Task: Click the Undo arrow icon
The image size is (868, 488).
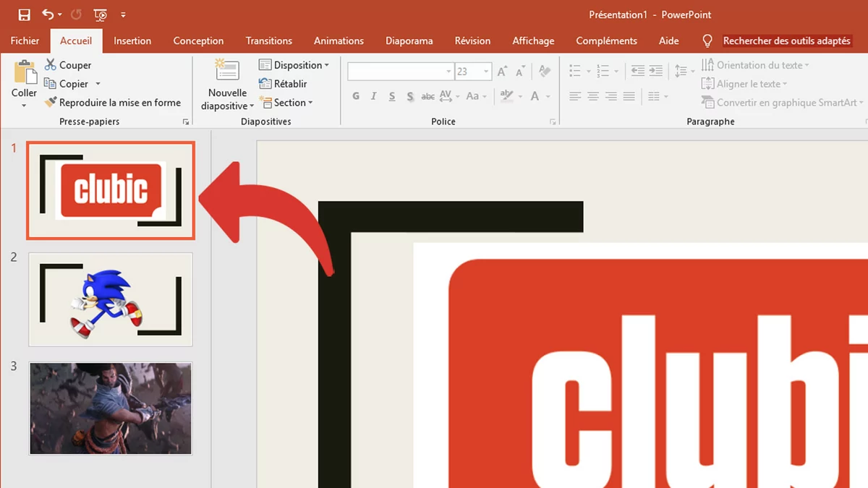Action: tap(48, 14)
